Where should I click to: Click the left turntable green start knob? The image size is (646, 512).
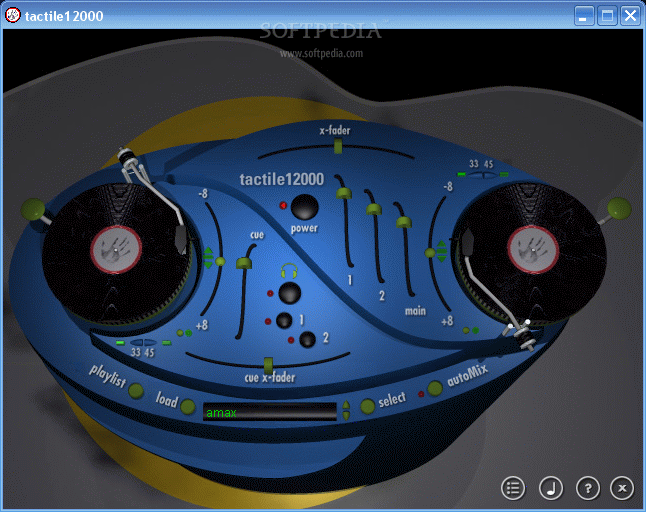coord(33,209)
